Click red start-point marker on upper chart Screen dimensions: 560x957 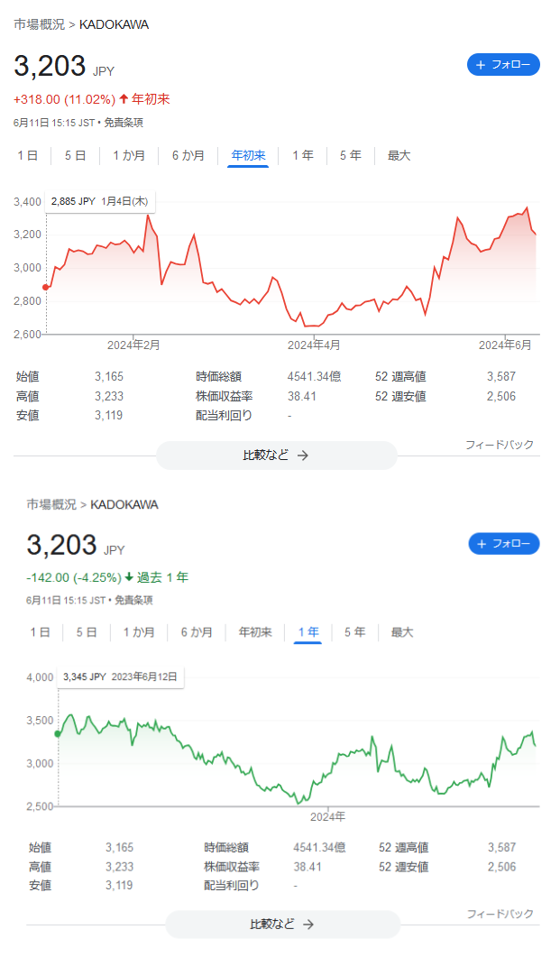coord(46,287)
